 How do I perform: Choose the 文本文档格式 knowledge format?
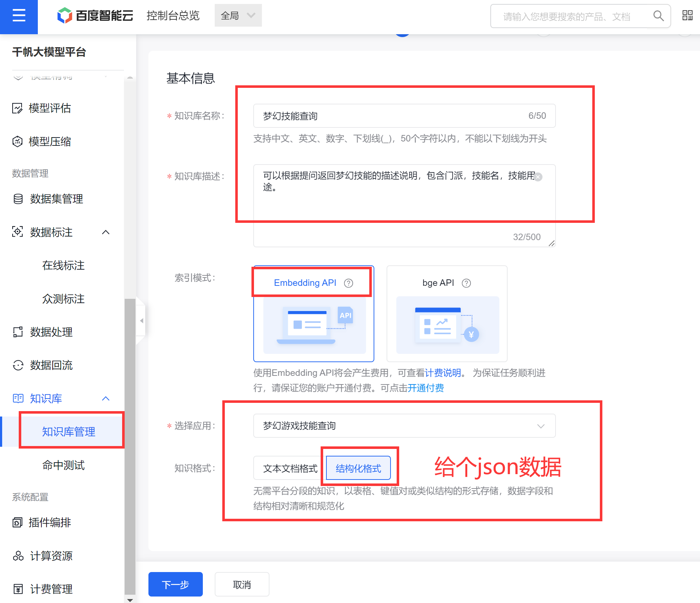(290, 468)
